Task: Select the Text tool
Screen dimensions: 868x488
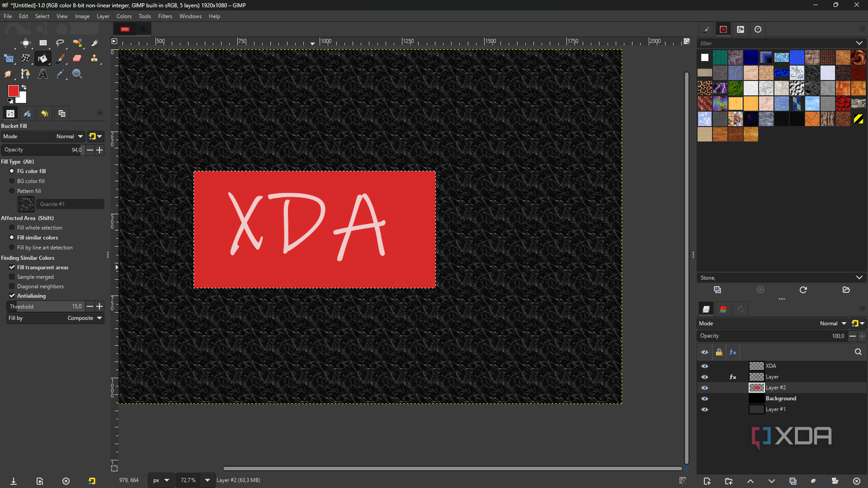Action: coord(43,74)
